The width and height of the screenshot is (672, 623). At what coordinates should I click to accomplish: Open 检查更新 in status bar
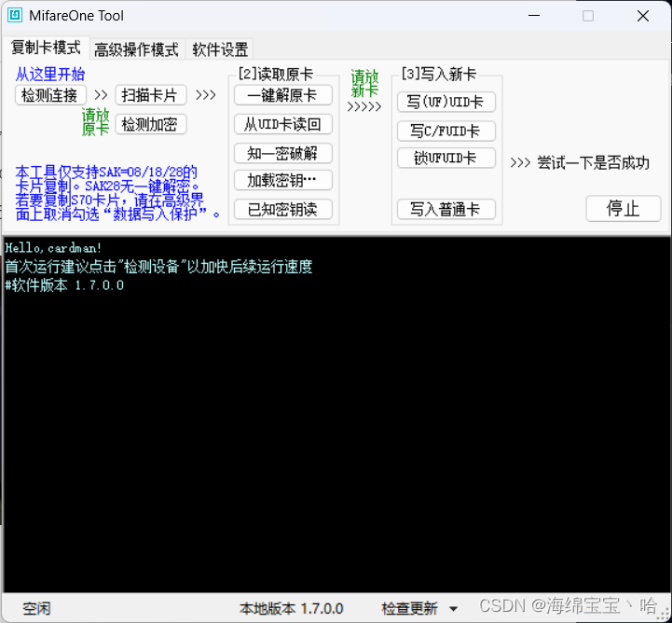click(x=410, y=608)
